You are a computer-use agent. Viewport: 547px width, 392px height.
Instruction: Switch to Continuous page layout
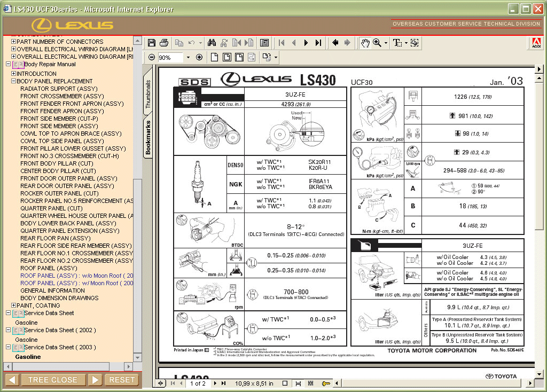298,383
